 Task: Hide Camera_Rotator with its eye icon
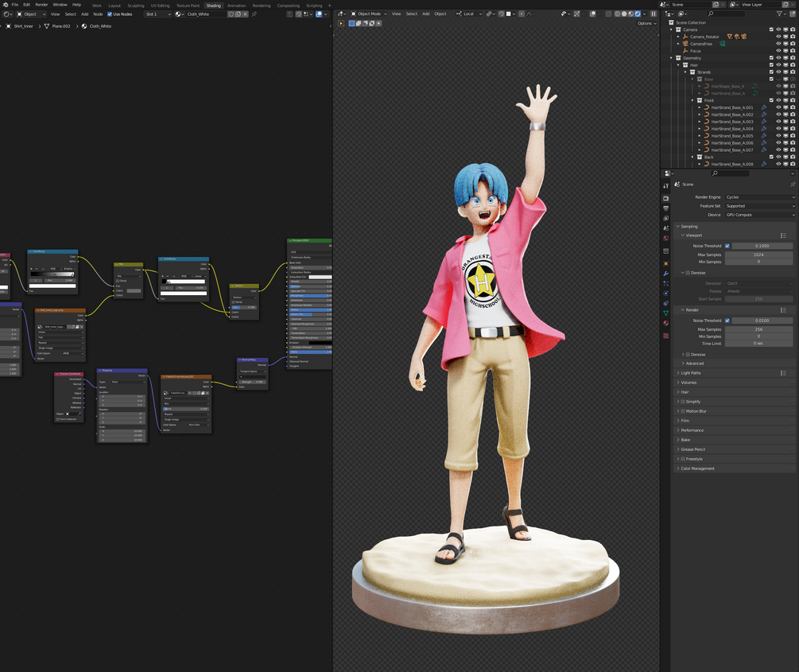pos(778,37)
